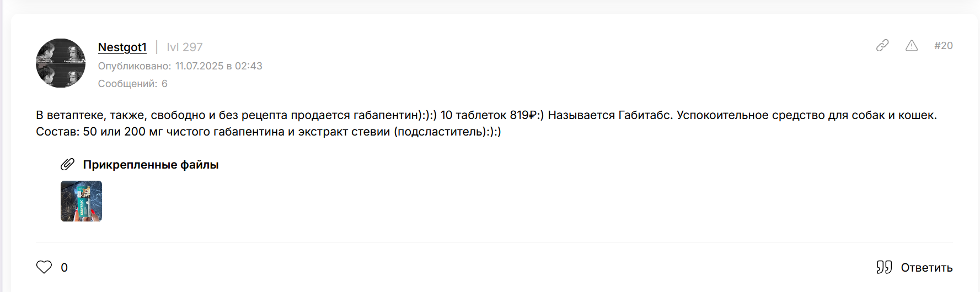Click the word Габитабс in the post

point(644,115)
